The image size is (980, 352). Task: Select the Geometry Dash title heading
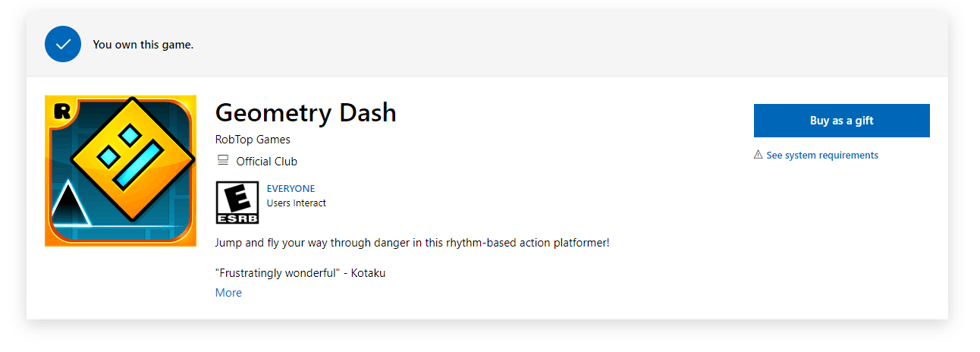click(x=306, y=112)
